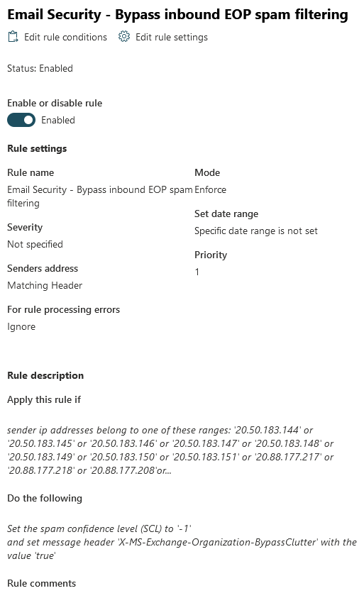Screen dimensions: 364x598
Task: Open the Edit rule settings link
Action: coord(172,37)
